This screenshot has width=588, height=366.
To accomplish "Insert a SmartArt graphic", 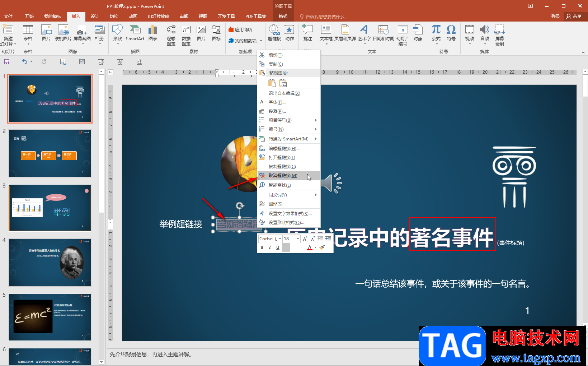I will (x=135, y=33).
